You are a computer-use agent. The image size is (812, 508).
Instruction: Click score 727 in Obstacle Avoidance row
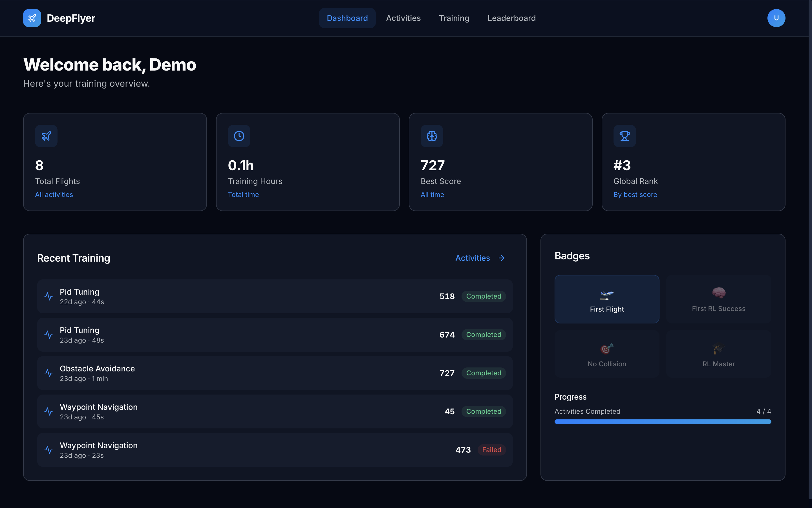447,373
